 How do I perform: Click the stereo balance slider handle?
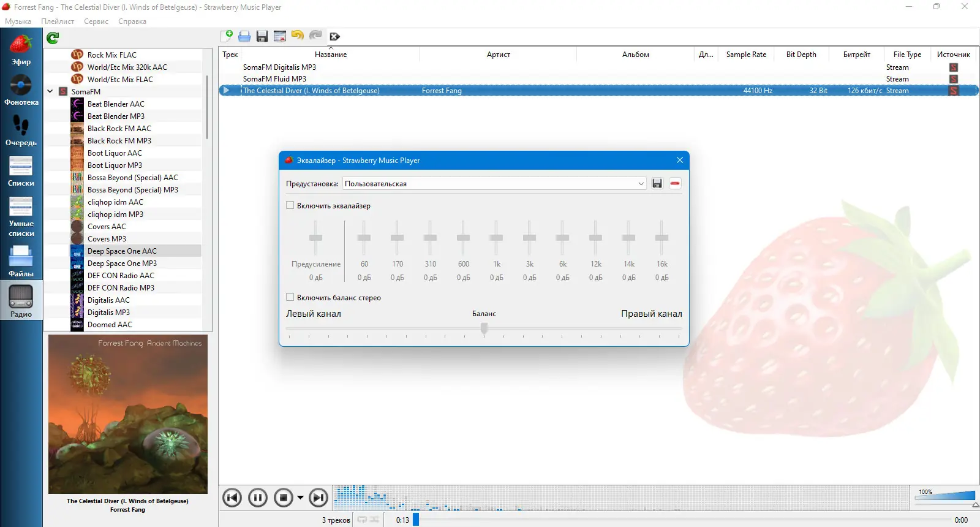[x=484, y=328]
